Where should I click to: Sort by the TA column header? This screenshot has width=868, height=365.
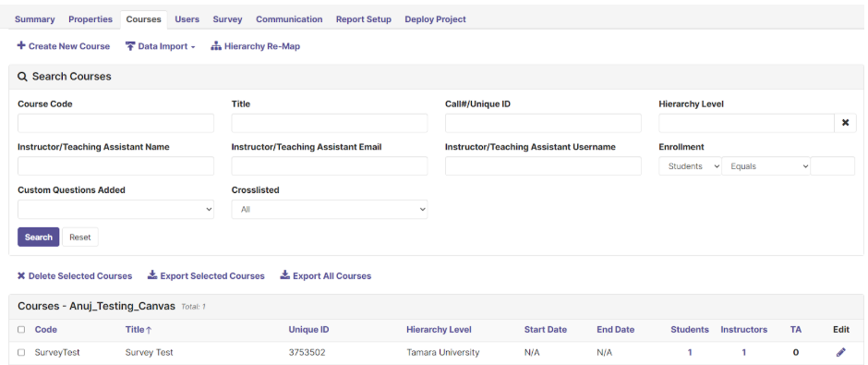tap(795, 330)
